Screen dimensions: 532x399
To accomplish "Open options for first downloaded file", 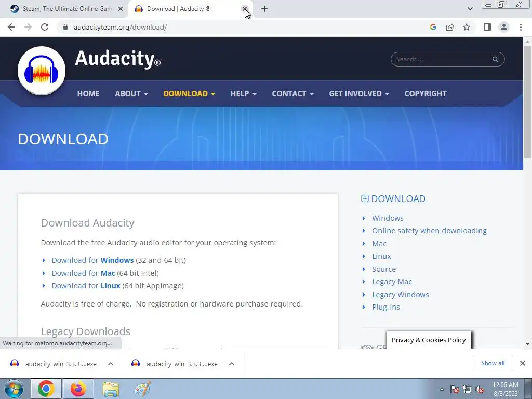I will tap(111, 364).
